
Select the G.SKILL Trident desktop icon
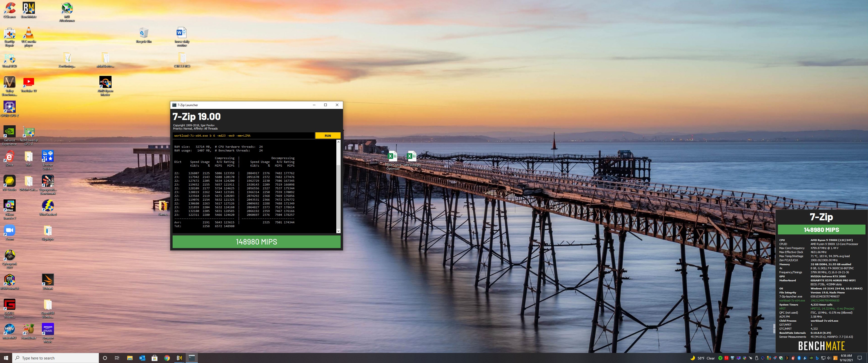pyautogui.click(x=9, y=308)
